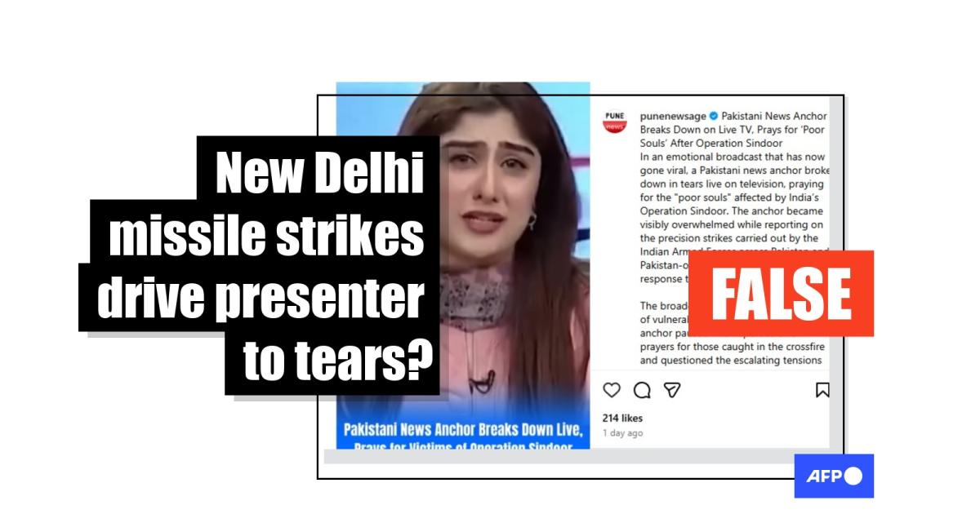Click the blue verified badge beside punenewsage

pos(713,117)
